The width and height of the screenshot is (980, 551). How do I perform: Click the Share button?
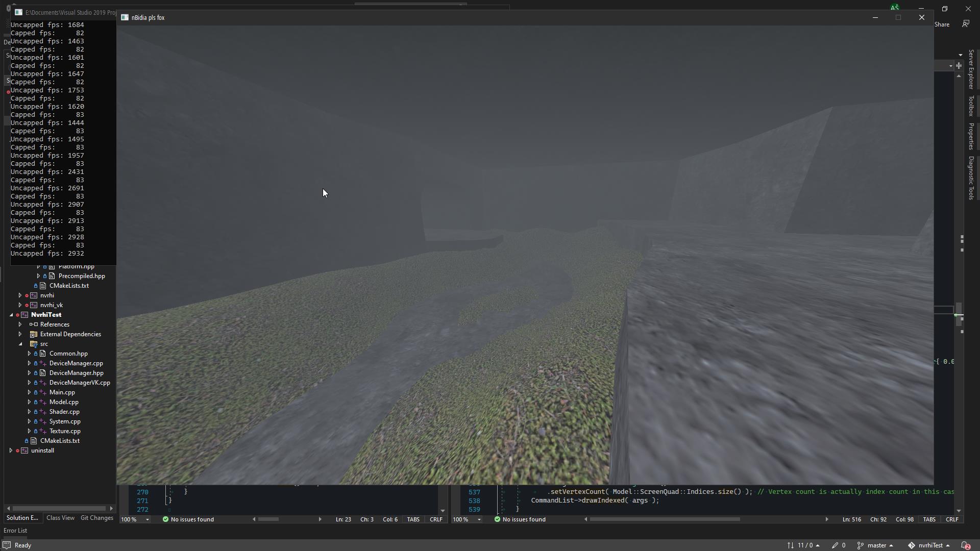942,24
